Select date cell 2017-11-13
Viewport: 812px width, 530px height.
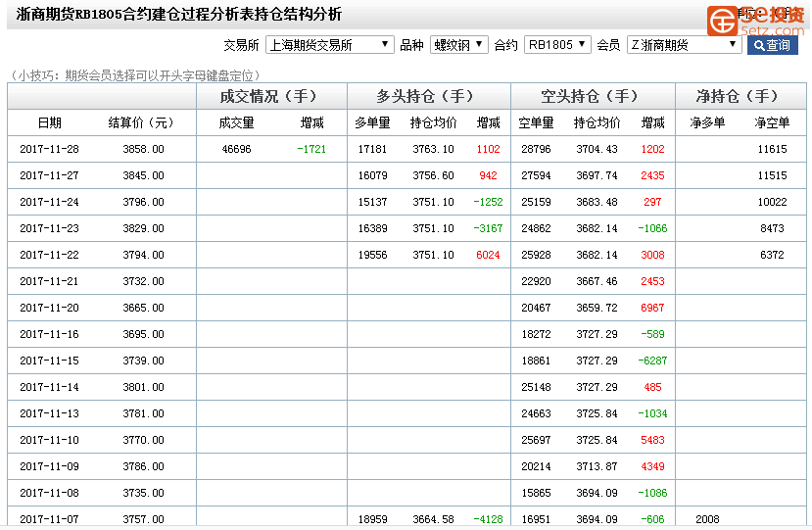[x=50, y=413]
